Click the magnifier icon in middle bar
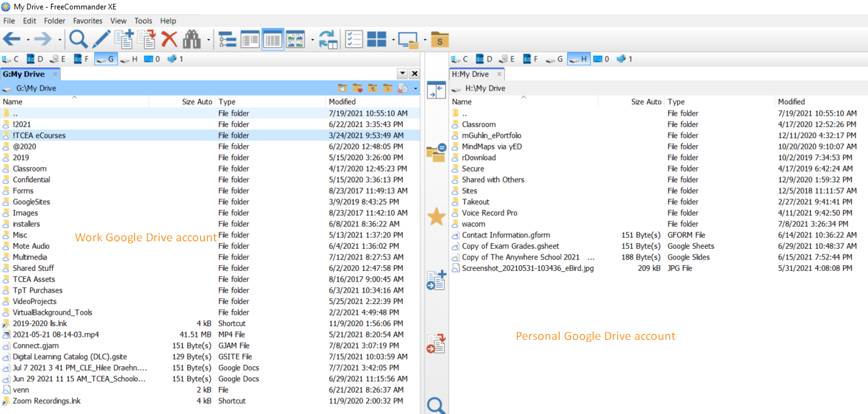Screen dimensions: 868x414 coord(436,405)
